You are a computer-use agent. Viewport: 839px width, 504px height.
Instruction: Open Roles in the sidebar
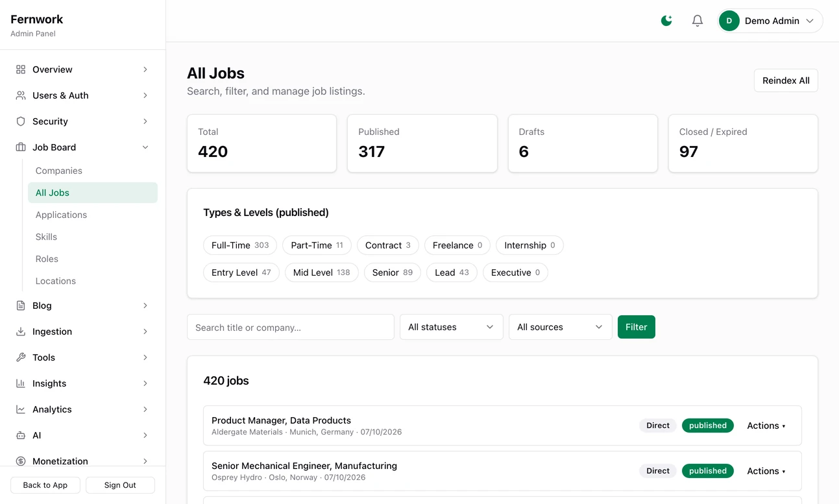93,259
